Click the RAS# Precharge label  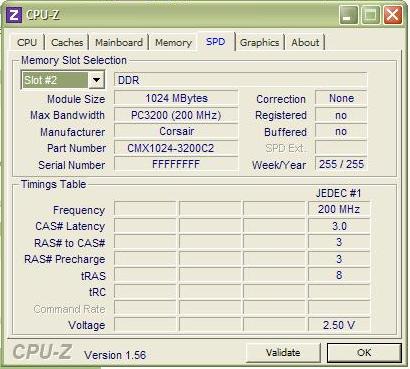tap(64, 259)
